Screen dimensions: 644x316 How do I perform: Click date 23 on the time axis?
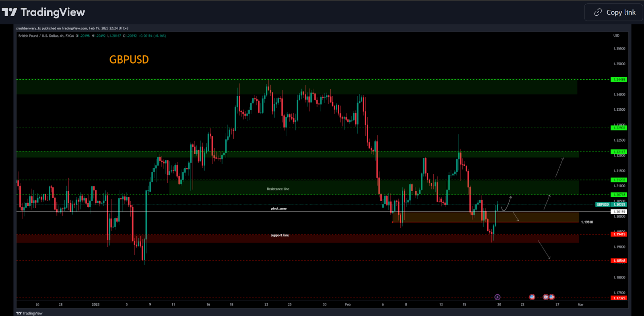[x=266, y=305]
